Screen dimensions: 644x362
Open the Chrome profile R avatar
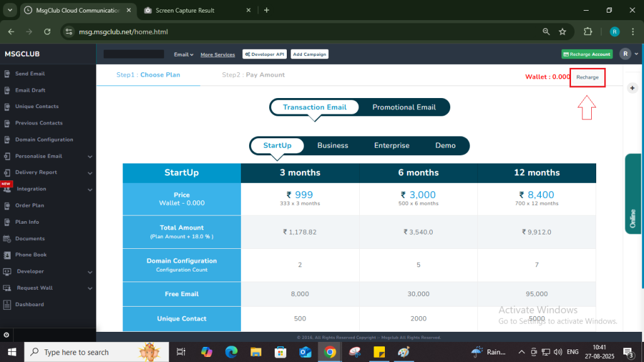tap(614, 31)
